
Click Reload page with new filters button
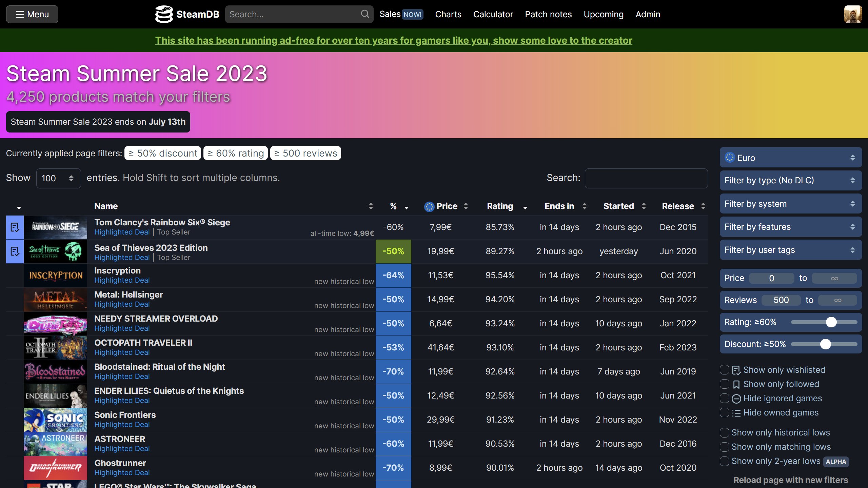coord(790,480)
